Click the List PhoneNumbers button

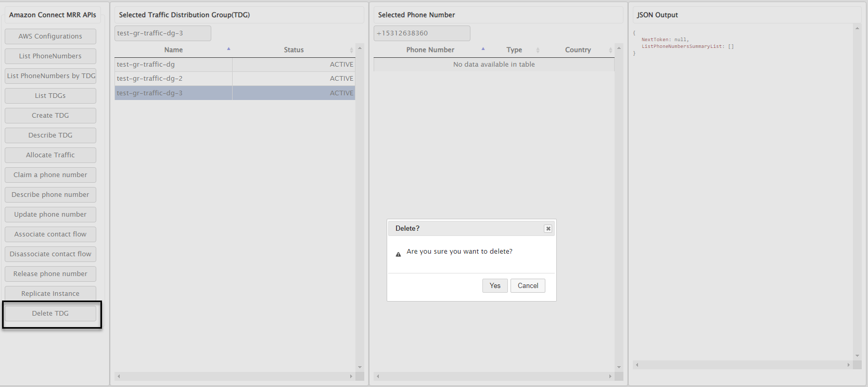pyautogui.click(x=50, y=56)
